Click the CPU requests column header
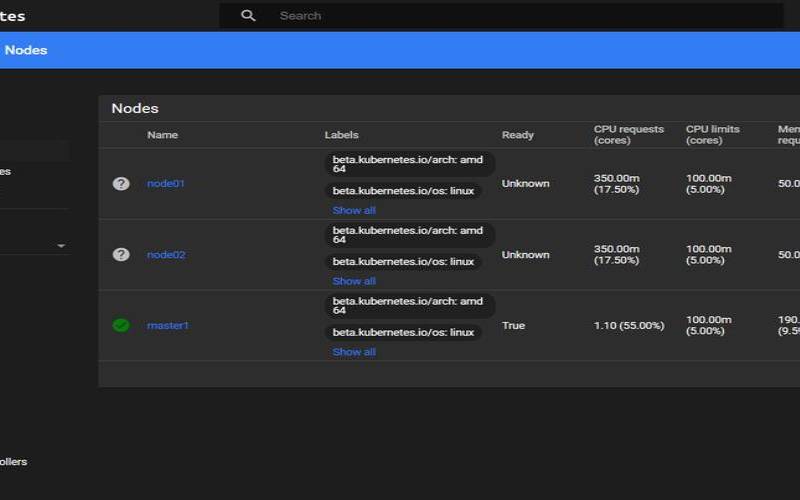Image resolution: width=800 pixels, height=500 pixels. (628, 135)
